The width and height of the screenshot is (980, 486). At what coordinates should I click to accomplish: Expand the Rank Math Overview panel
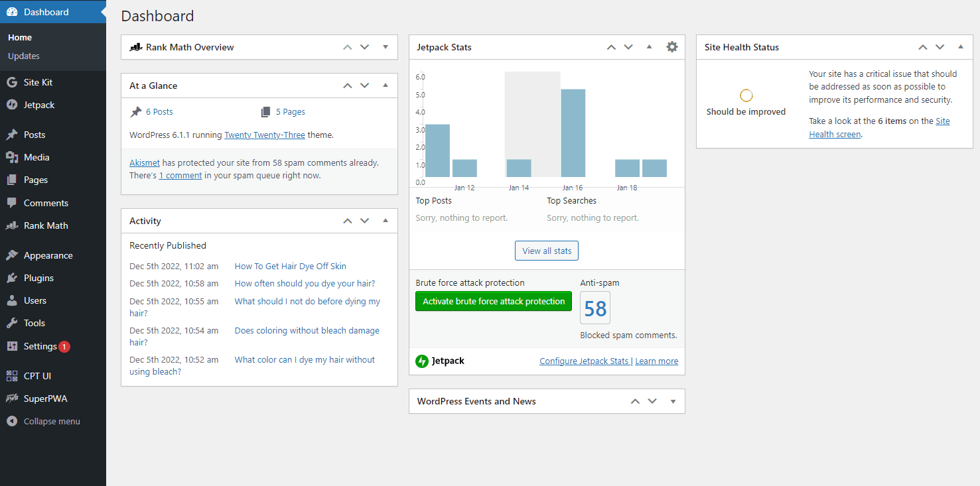point(385,47)
